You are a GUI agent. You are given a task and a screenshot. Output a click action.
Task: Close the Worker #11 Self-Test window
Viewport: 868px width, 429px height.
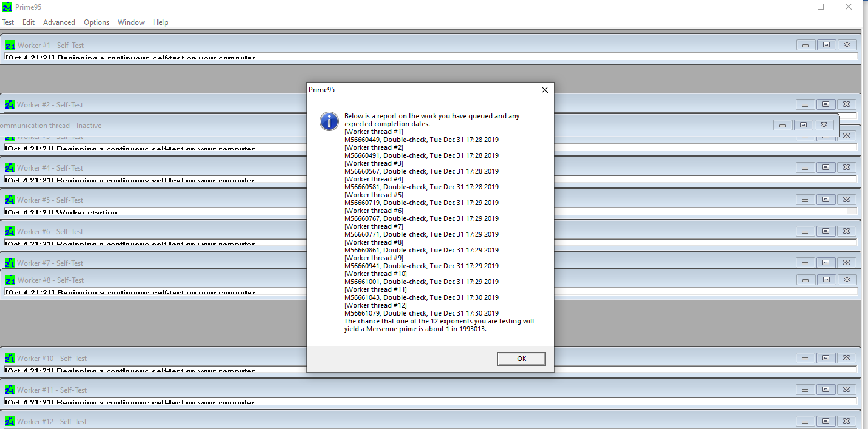(847, 390)
